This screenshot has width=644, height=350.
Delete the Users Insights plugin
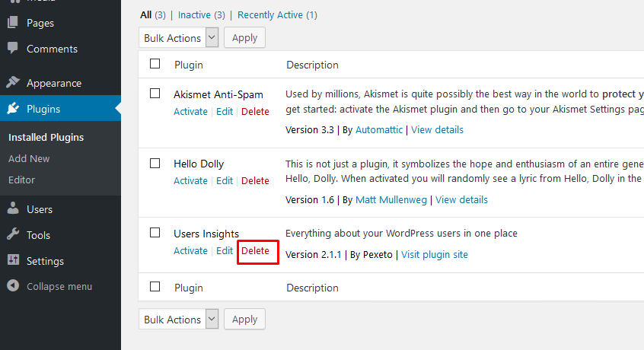[x=255, y=250]
